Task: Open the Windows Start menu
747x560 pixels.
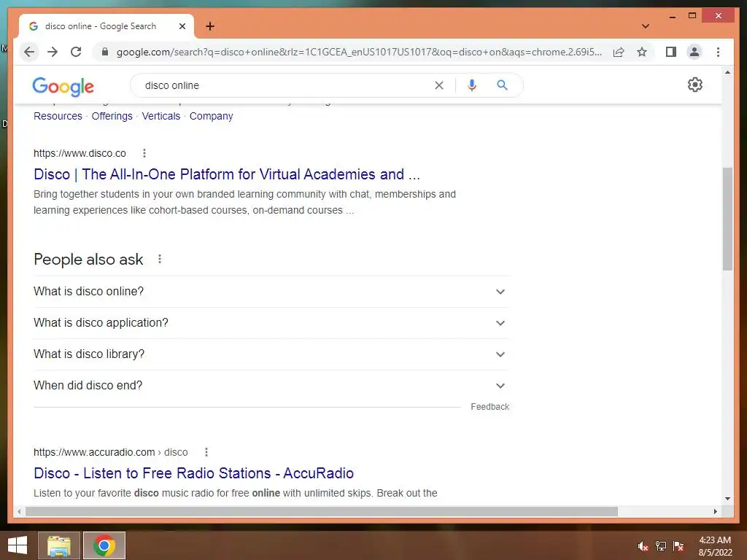Action: [x=18, y=545]
